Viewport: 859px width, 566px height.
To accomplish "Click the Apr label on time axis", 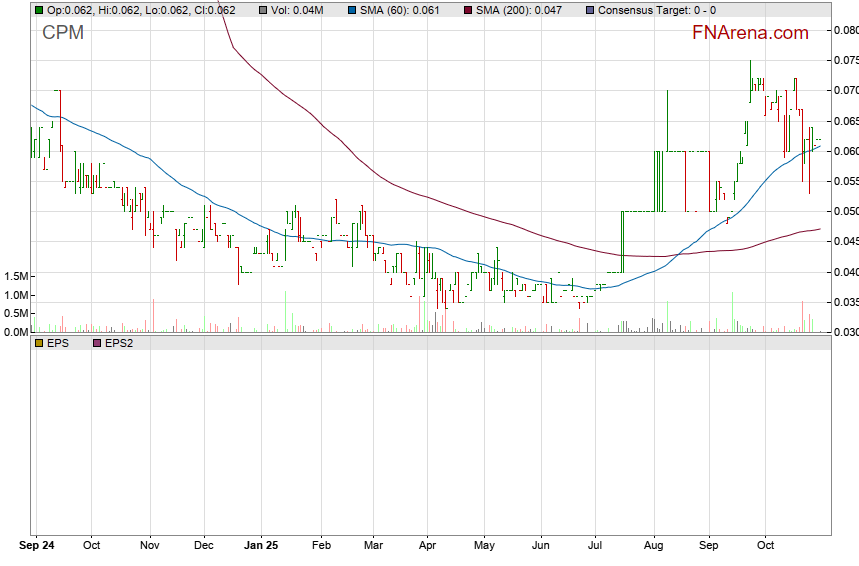I will [x=427, y=547].
